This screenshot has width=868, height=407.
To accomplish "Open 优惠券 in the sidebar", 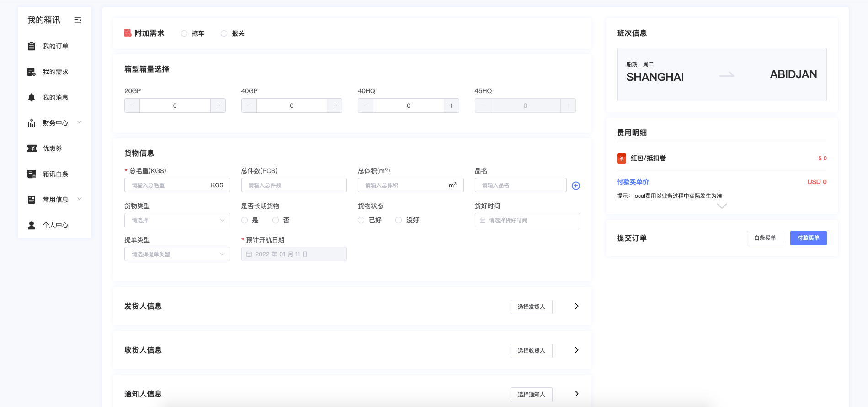I will click(x=53, y=148).
